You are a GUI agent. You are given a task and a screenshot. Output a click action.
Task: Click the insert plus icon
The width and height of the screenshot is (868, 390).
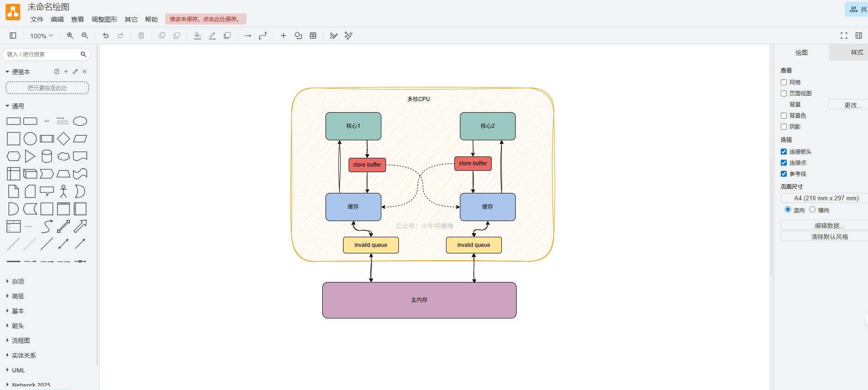point(283,36)
